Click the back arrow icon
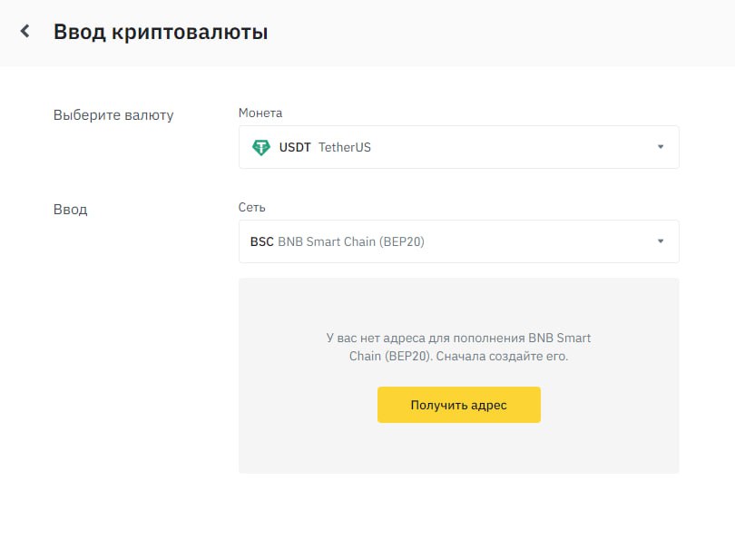Viewport: 735px width, 560px height. pos(25,32)
